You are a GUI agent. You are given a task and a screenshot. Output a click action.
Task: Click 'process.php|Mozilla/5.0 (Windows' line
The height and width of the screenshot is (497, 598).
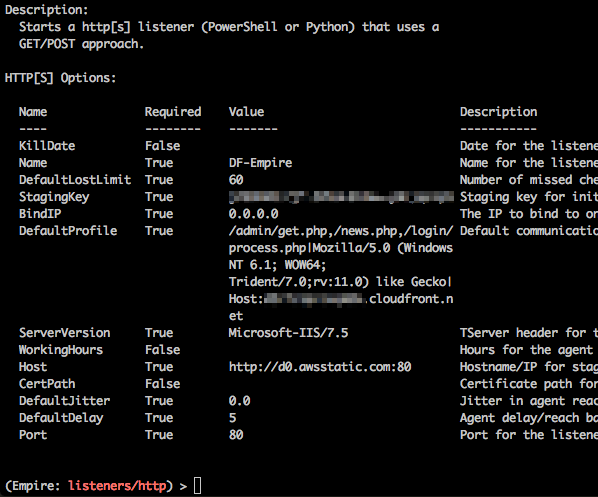point(341,248)
